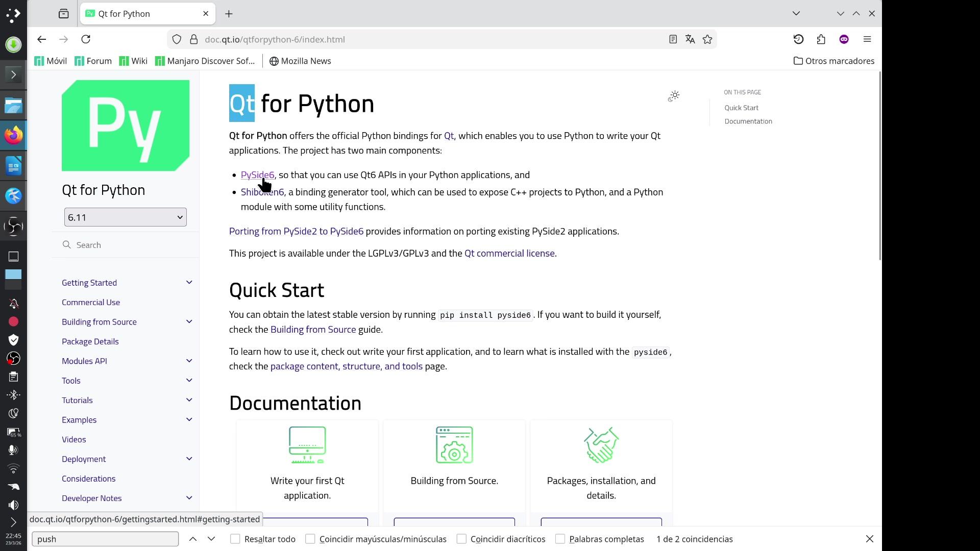Open the extensions puzzle icon
Image resolution: width=980 pixels, height=551 pixels.
point(821,39)
